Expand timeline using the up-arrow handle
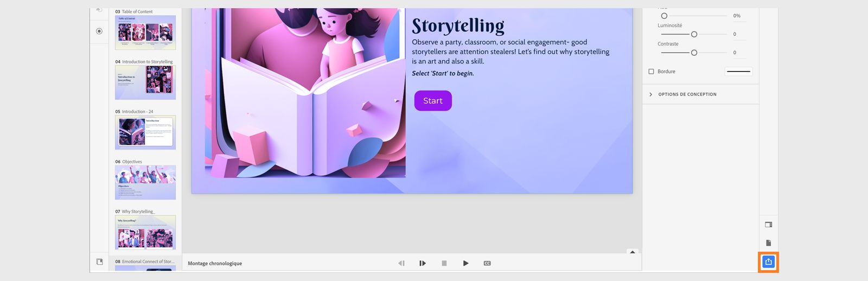The image size is (868, 281). tap(633, 252)
